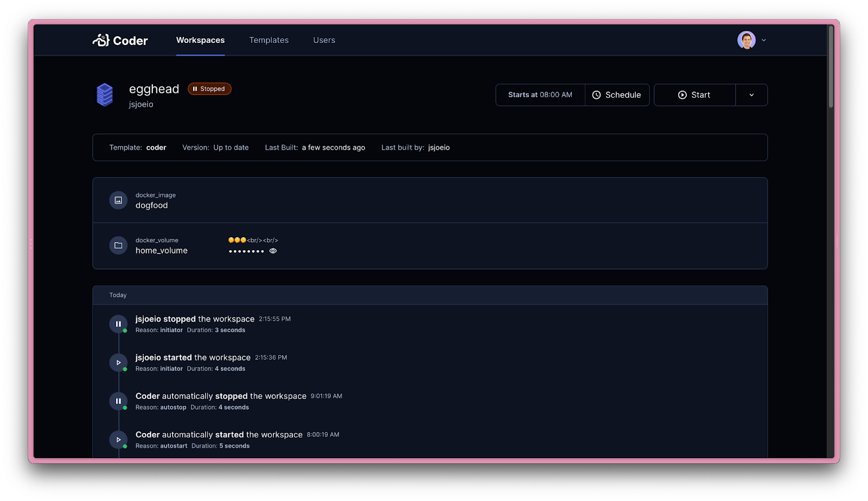Image resolution: width=868 pixels, height=501 pixels.
Task: Expand the account menu chevron
Action: coord(764,40)
